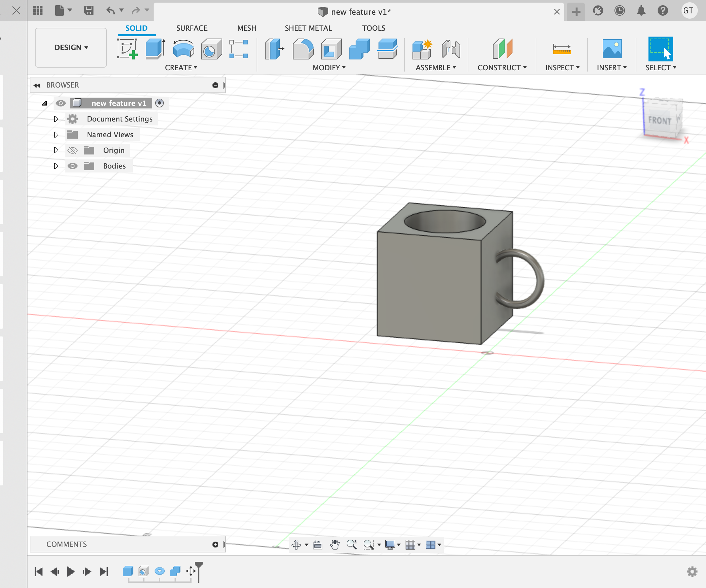This screenshot has width=706, height=588.
Task: Select the Create Sketch tool
Action: click(127, 49)
